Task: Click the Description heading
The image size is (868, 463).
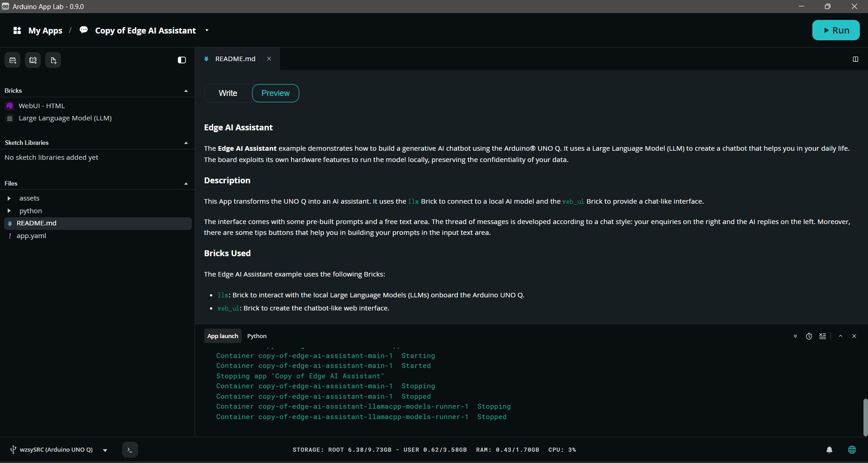Action: 227,181
